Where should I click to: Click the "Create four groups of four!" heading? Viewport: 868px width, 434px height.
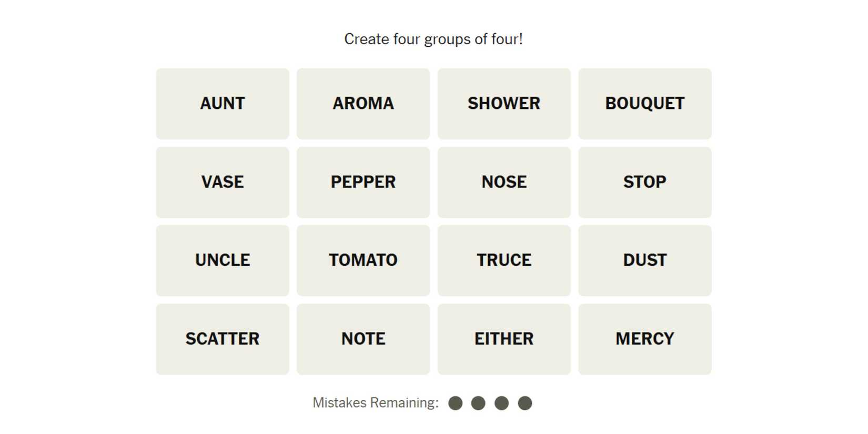433,39
